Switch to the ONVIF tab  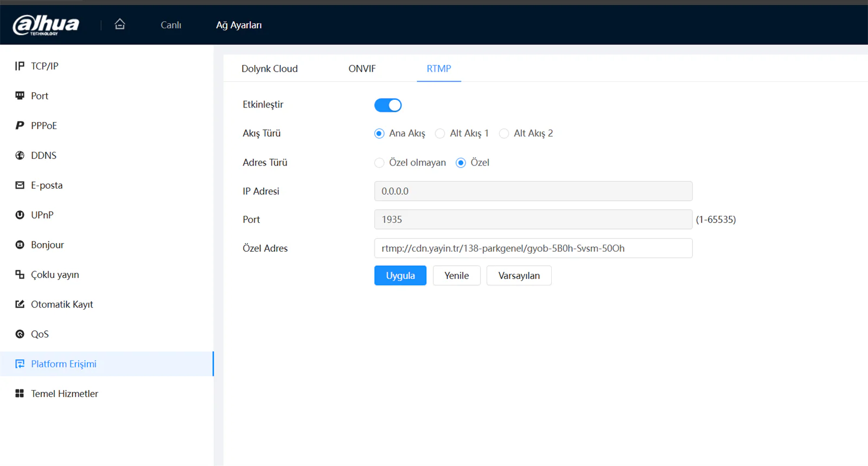click(x=362, y=69)
